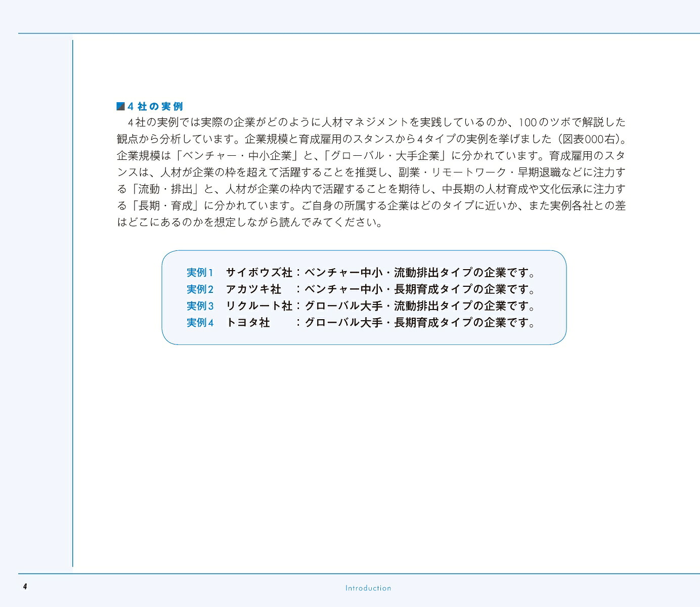Select the label '実例3'
This screenshot has width=700, height=607.
coord(200,306)
